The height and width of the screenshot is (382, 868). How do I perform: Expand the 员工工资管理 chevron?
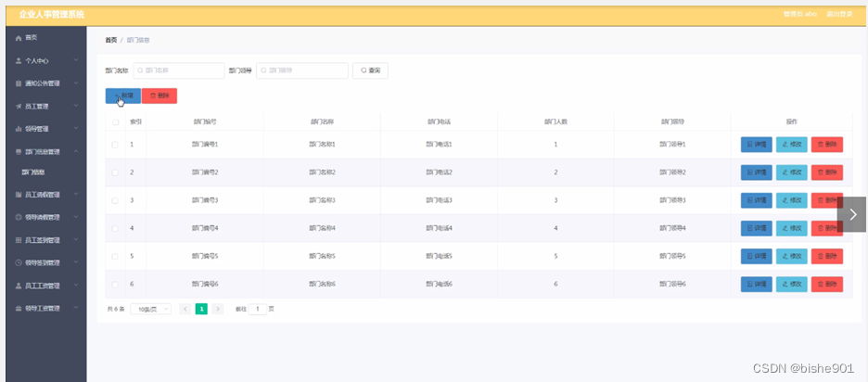point(76,286)
